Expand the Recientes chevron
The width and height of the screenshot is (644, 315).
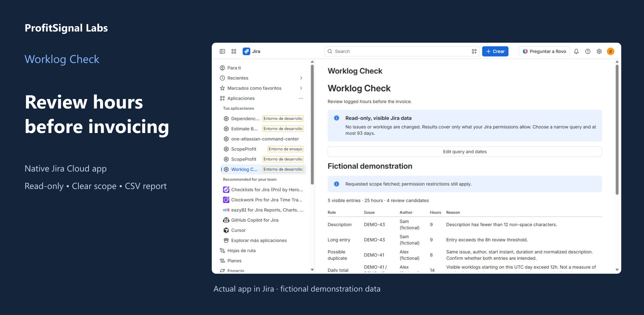pyautogui.click(x=301, y=78)
